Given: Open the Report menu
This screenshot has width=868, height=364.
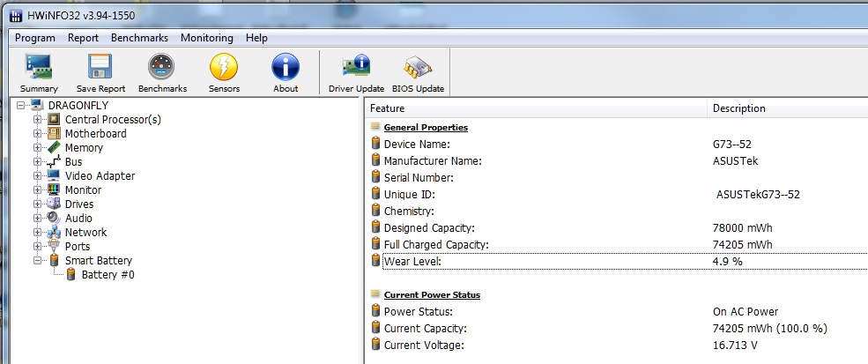Looking at the screenshot, I should (x=83, y=38).
